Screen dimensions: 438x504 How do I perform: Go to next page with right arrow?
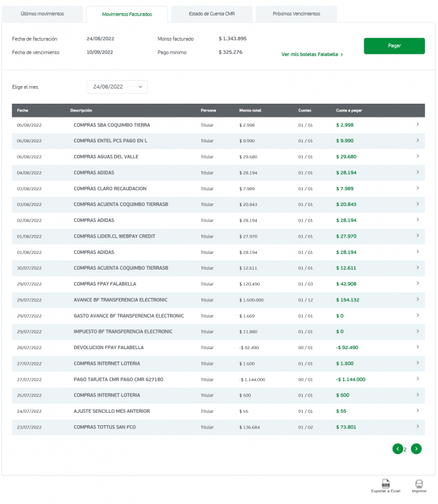[416, 449]
